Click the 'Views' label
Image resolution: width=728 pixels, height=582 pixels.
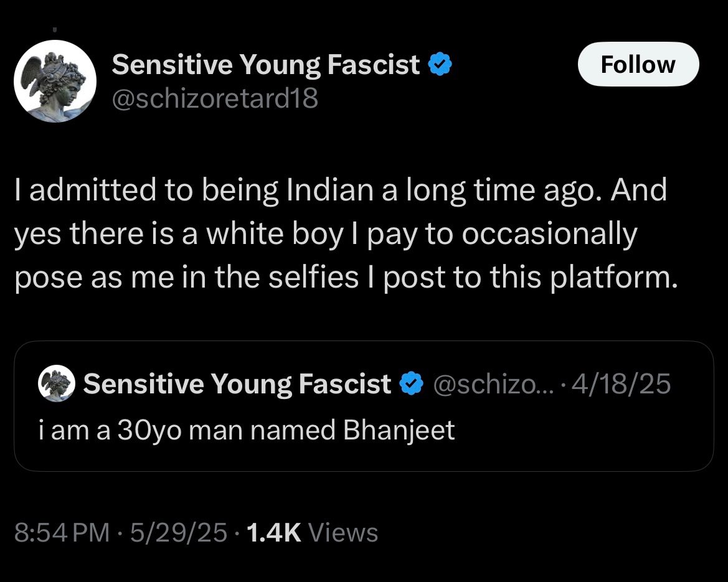click(343, 533)
